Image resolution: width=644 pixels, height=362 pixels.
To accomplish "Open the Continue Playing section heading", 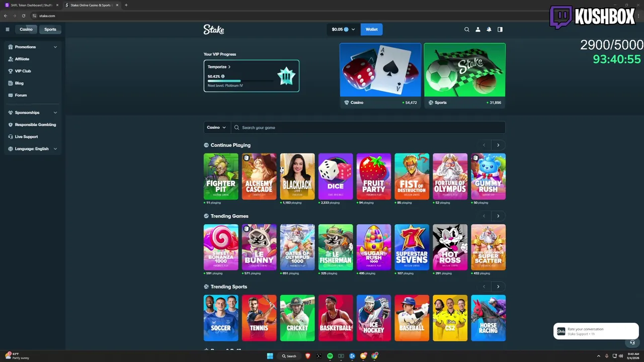I will (x=230, y=145).
